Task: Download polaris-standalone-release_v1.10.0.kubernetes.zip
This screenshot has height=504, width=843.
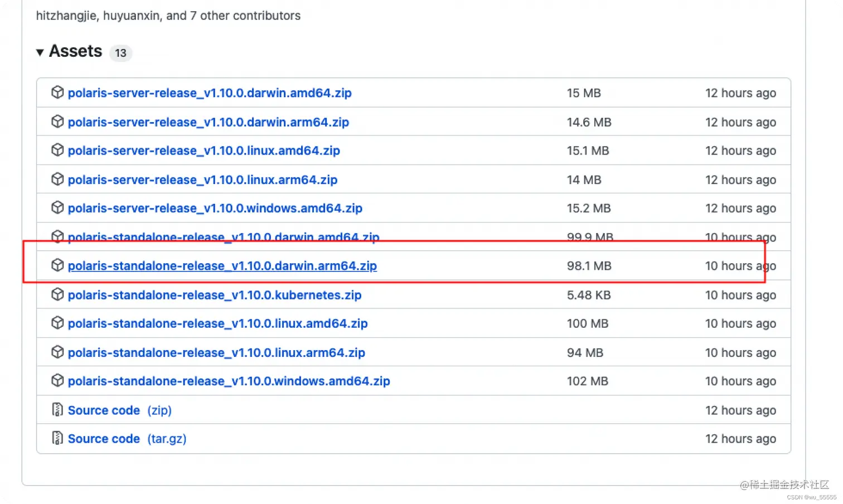Action: pos(215,295)
